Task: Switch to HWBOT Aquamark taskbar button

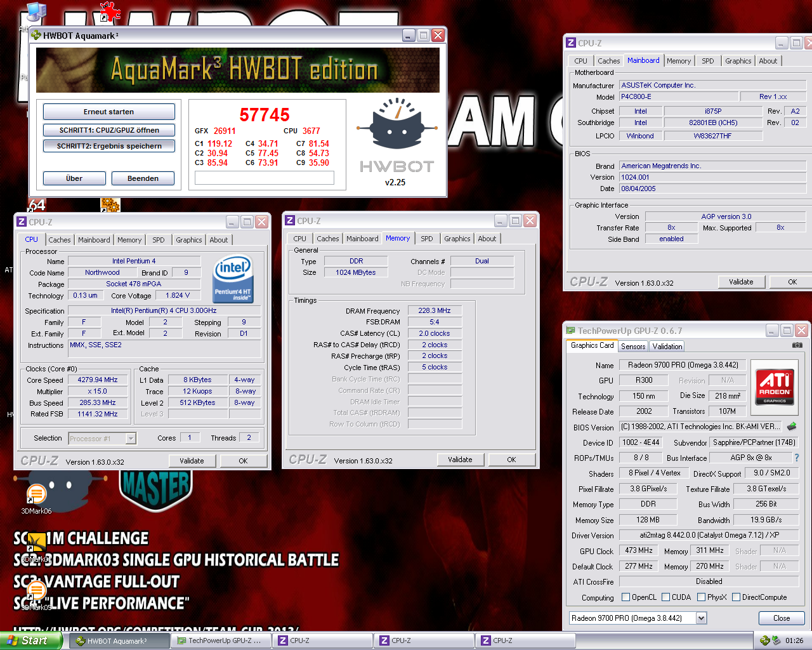Action: (119, 641)
